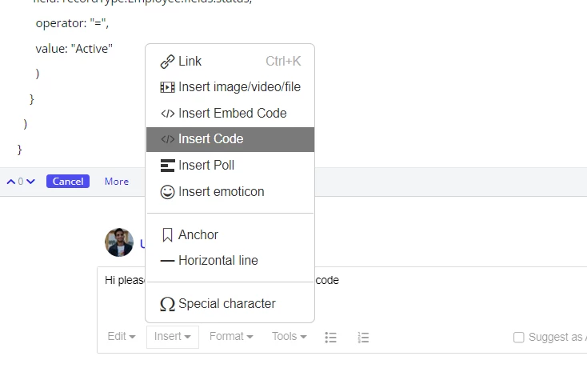Click the blue Cancel button
This screenshot has width=587, height=392.
pyautogui.click(x=68, y=182)
